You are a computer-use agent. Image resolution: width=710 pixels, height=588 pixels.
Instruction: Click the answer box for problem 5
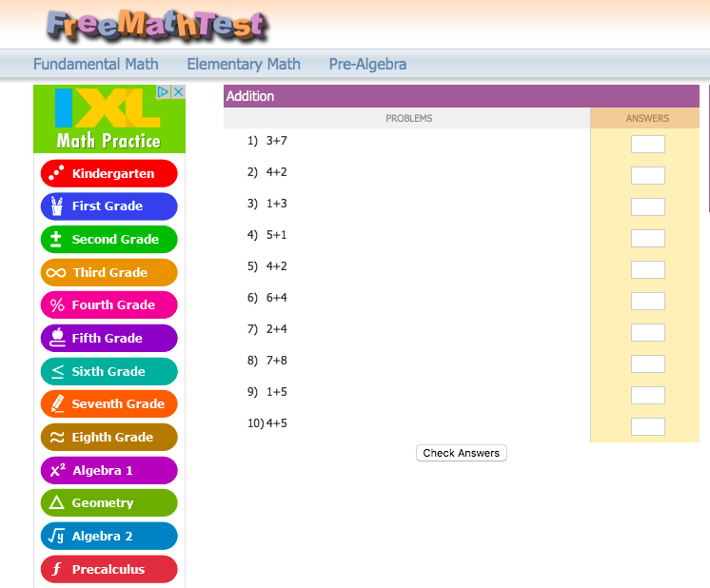(648, 270)
